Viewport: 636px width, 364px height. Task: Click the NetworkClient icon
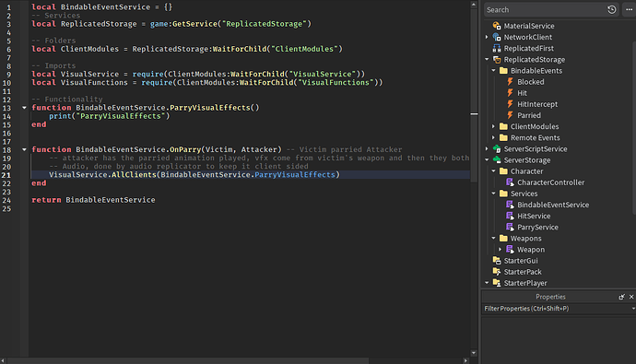497,37
